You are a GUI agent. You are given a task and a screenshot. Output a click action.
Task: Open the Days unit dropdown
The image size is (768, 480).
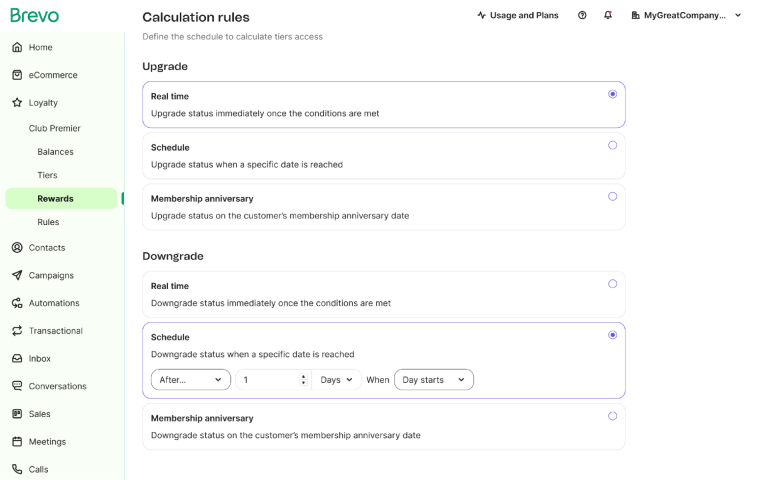pos(336,380)
